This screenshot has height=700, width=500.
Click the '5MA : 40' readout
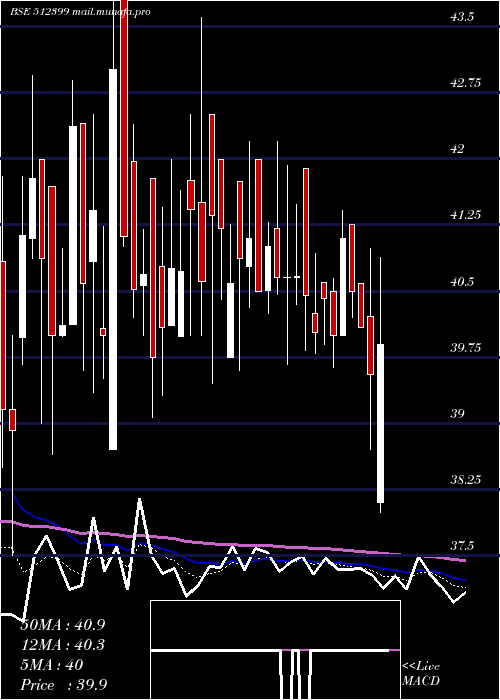(52, 665)
